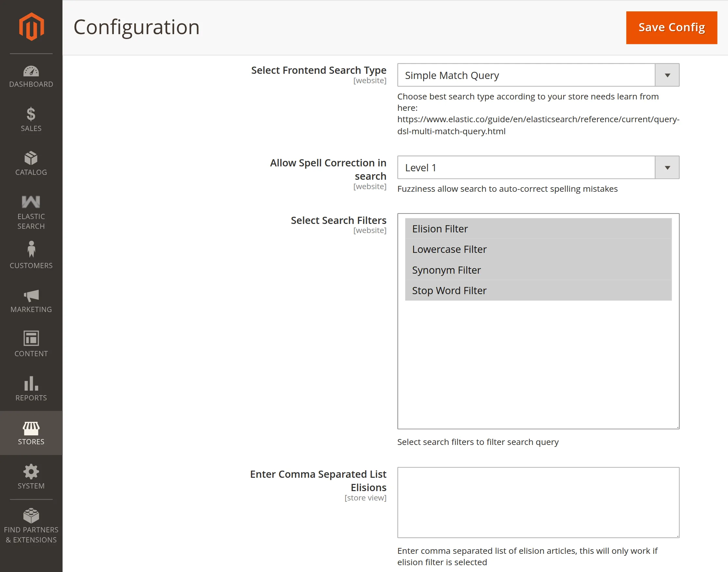The width and height of the screenshot is (728, 572).
Task: Click the Fuzziness help text
Action: coord(507,189)
